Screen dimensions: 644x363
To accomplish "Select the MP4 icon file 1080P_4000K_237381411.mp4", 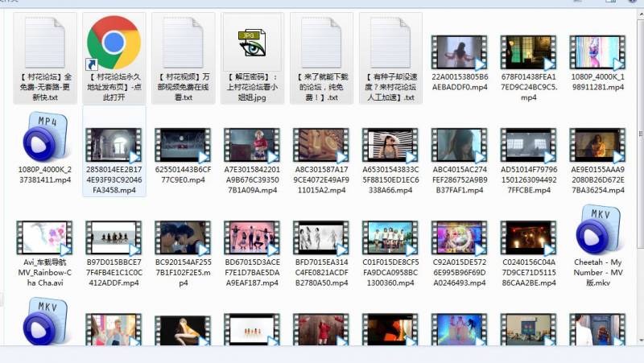I will [x=45, y=136].
